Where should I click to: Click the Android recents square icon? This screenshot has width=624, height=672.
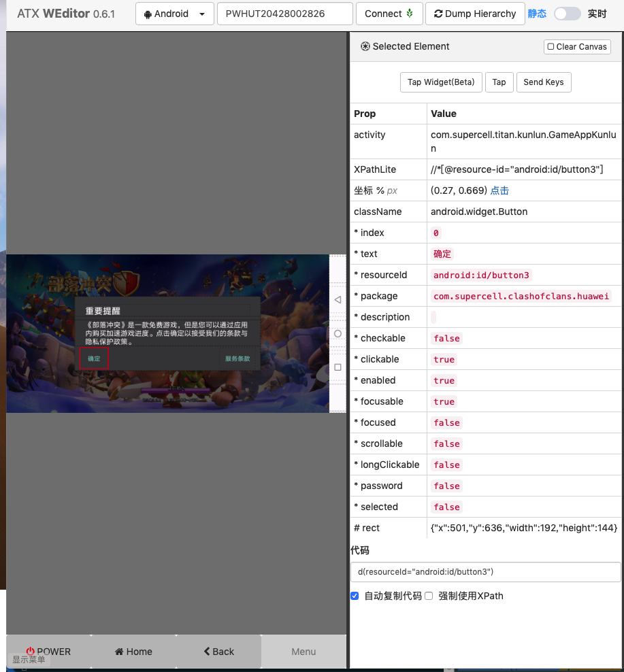click(x=338, y=367)
